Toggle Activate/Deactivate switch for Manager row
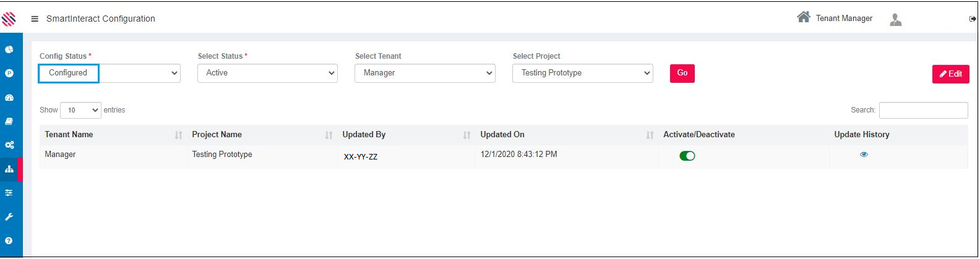Viewport: 980px width, 259px height. coord(687,156)
